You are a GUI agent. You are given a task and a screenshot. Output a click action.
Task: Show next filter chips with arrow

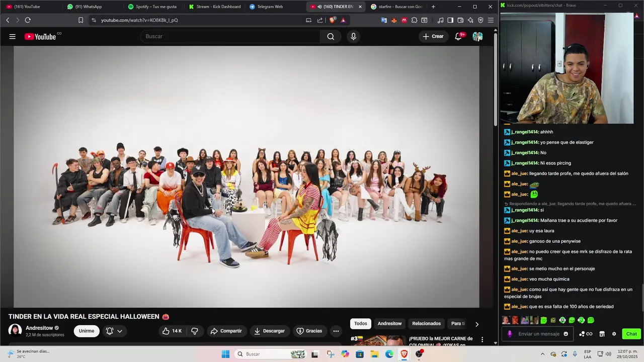pyautogui.click(x=477, y=324)
